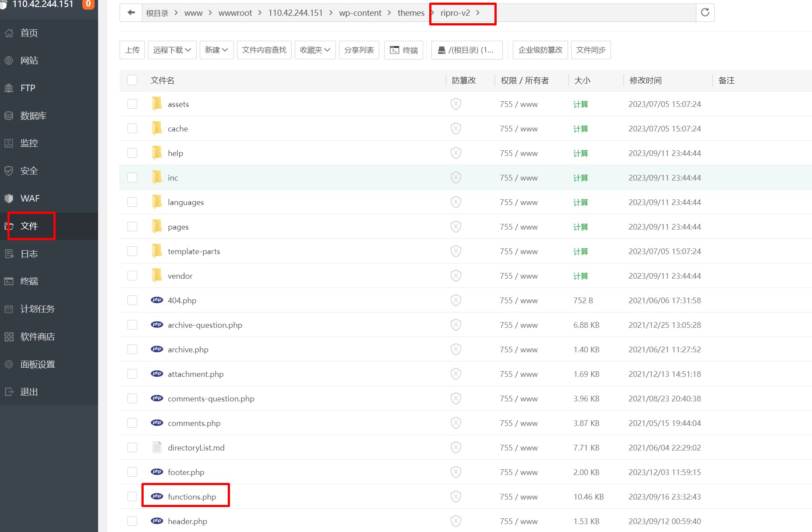Click tamper-proof shield icon for assets folder
This screenshot has height=532, width=812.
click(x=455, y=104)
